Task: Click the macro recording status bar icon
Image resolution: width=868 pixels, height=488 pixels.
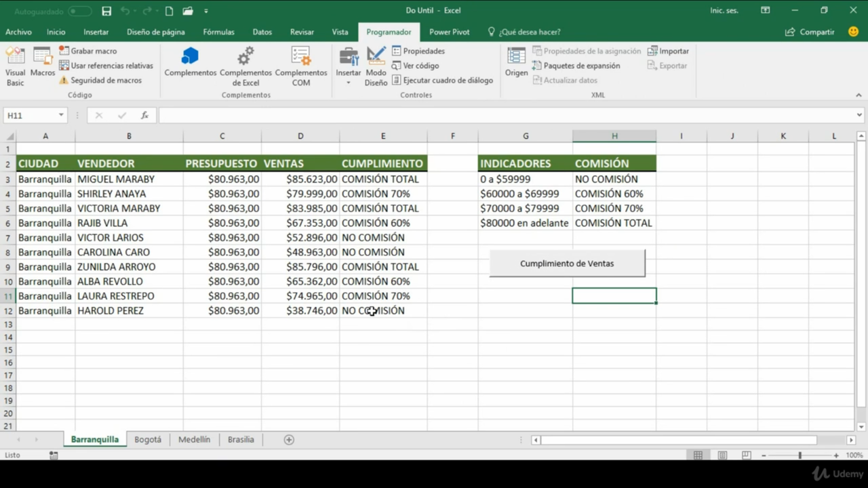Action: [x=54, y=455]
